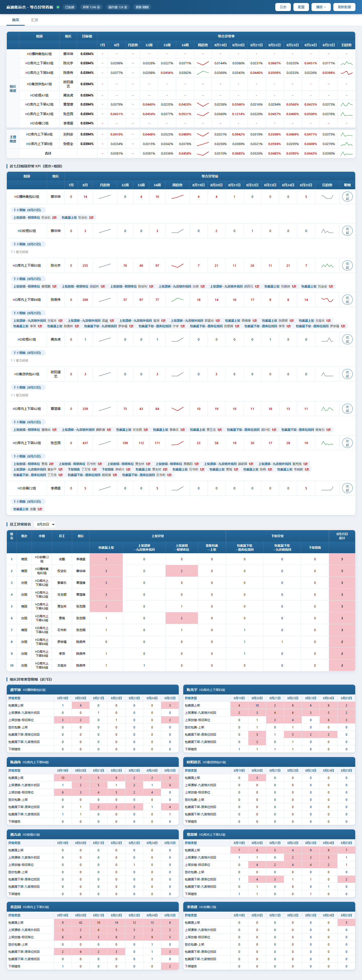This screenshot has width=362, height=980.
Task: Click the 0.1214% cell in HD库内上下架A3组 rate row
Action: point(238,114)
